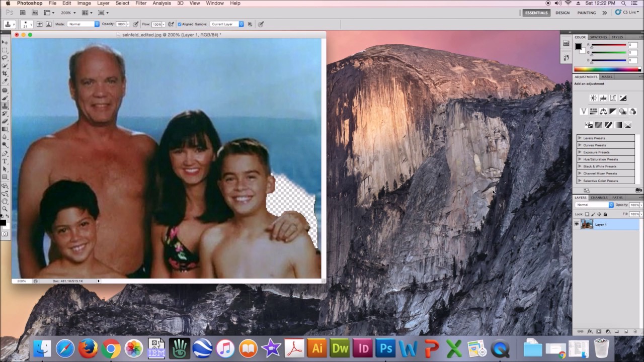The height and width of the screenshot is (362, 644).
Task: Show more workspaces via double-arrow
Action: tap(604, 13)
